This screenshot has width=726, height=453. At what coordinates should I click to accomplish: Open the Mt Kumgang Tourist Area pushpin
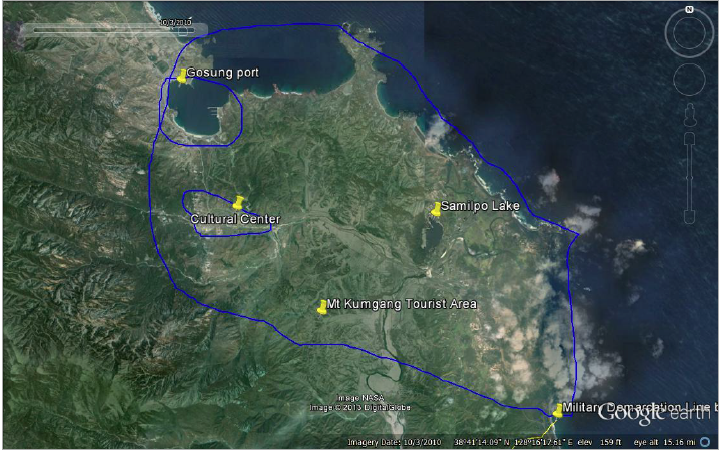click(x=321, y=307)
